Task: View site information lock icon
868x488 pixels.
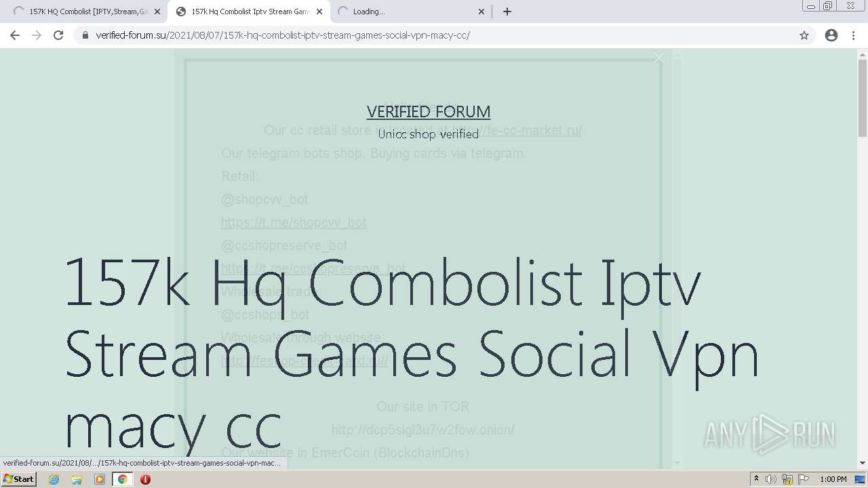Action: [85, 35]
